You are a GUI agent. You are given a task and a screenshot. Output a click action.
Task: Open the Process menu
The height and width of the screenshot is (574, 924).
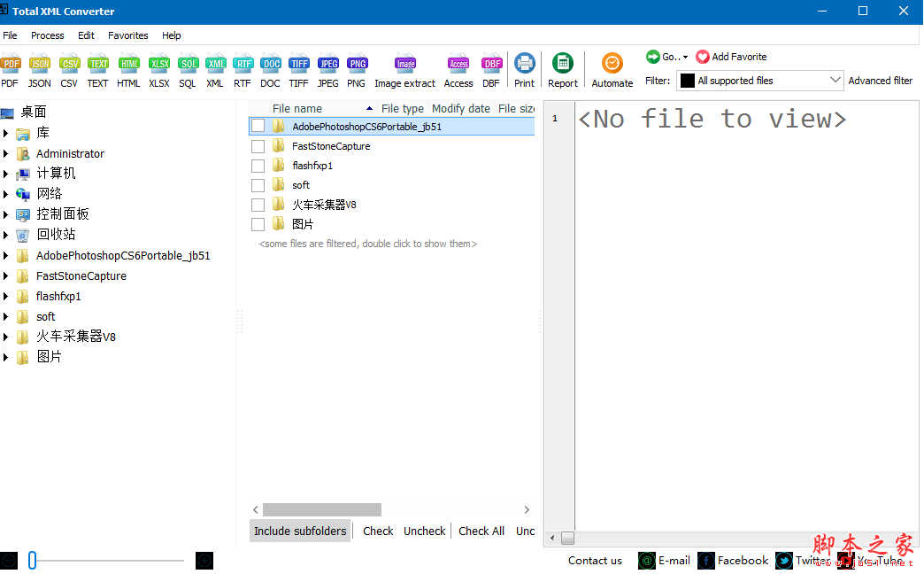(x=47, y=35)
